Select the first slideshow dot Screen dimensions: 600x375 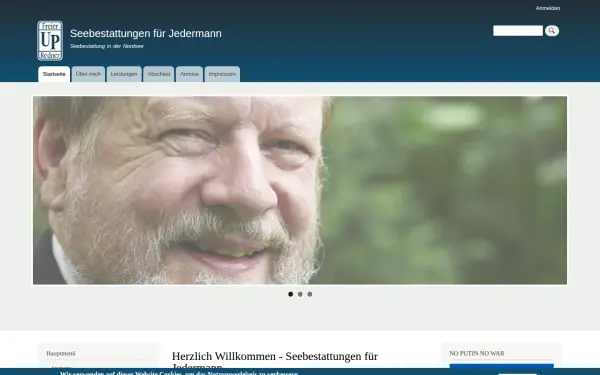290,294
